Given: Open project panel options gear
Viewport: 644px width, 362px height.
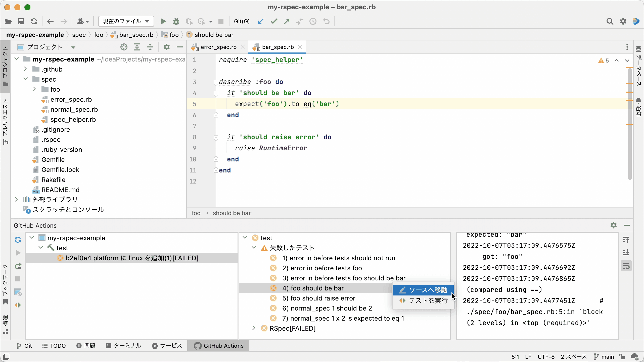Looking at the screenshot, I should (167, 47).
